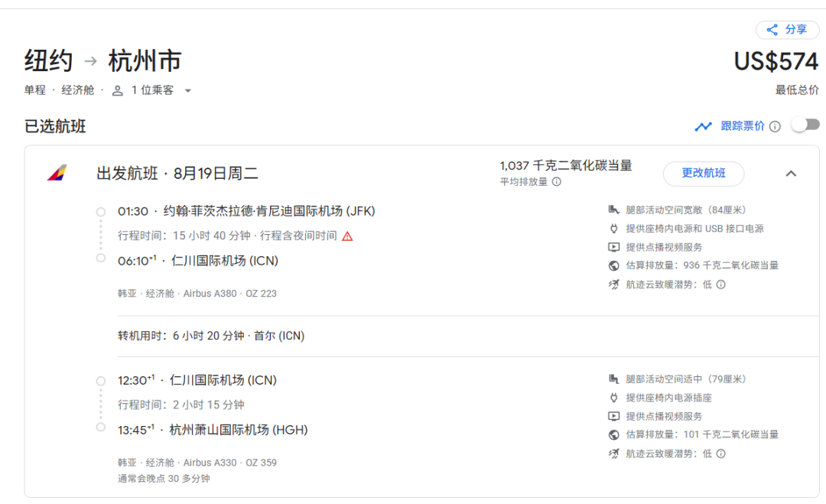Click the Asiana airline logo
Viewport: 826px width, 504px height.
click(x=57, y=174)
